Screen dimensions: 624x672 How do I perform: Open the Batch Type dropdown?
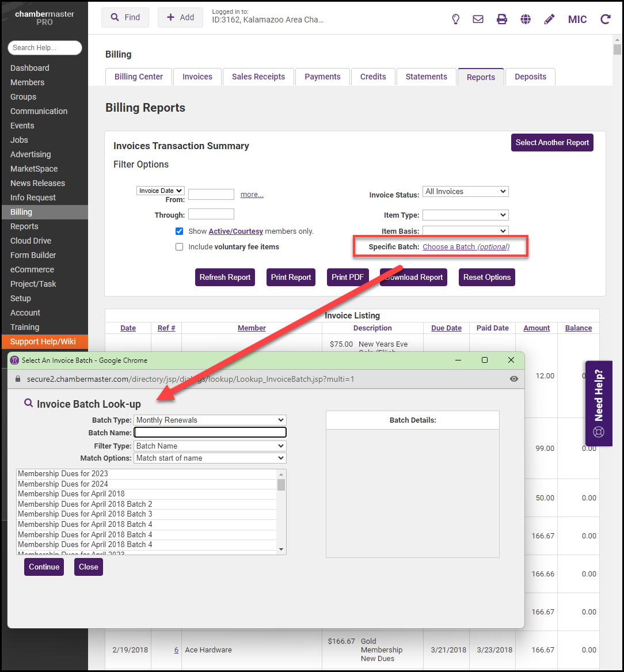point(210,420)
